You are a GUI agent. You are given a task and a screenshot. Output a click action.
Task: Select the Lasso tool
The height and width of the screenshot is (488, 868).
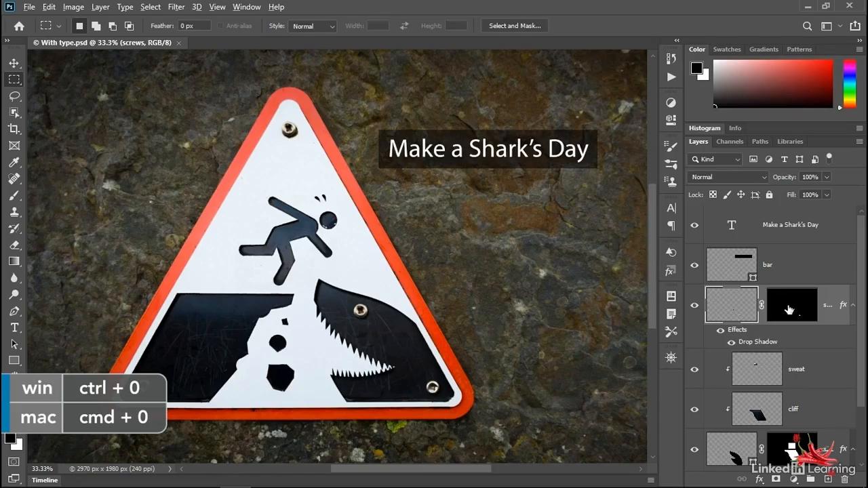point(14,96)
